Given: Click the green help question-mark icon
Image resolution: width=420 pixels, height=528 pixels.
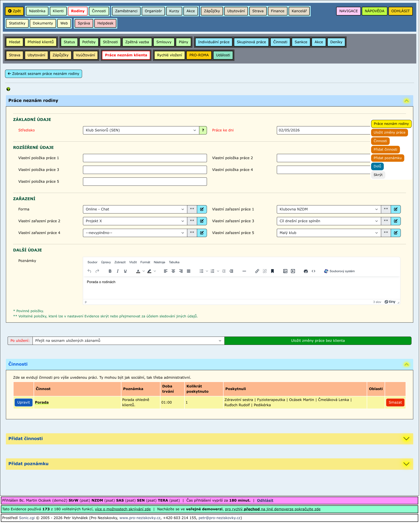Looking at the screenshot, I should coord(8,89).
